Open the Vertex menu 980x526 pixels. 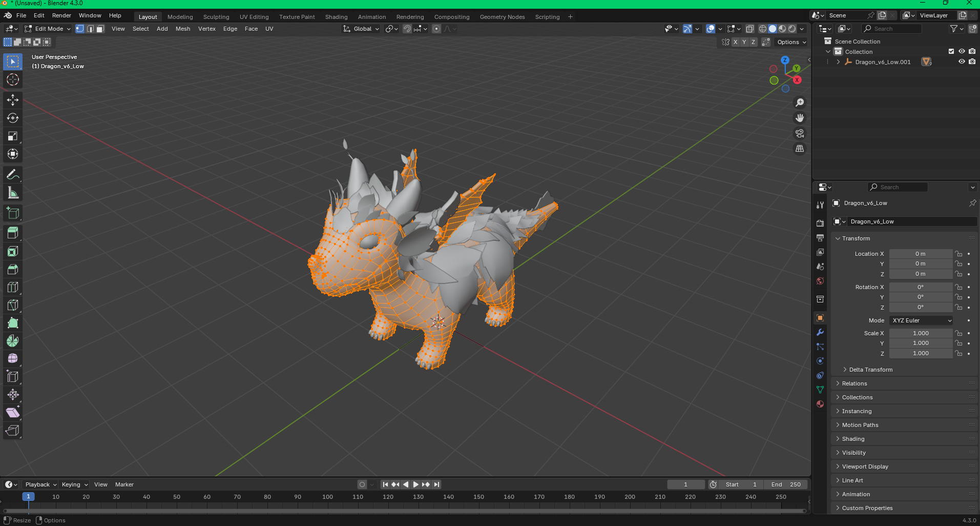click(x=207, y=29)
